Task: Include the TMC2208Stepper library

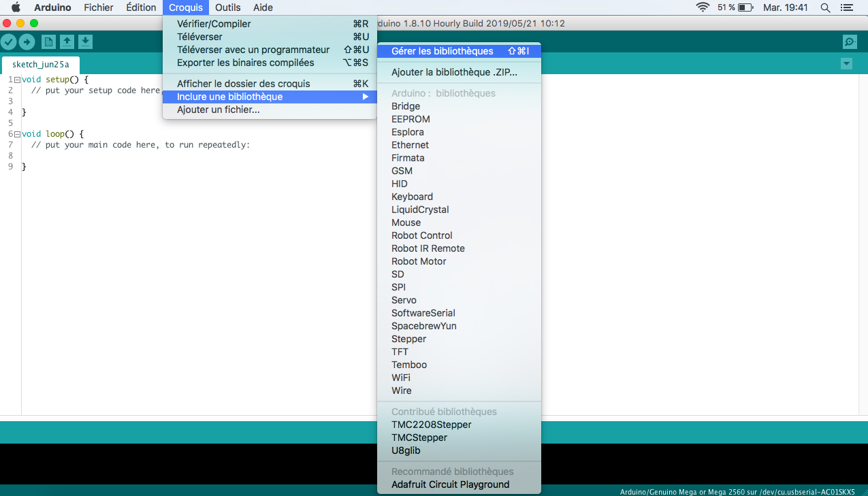Action: tap(460, 425)
